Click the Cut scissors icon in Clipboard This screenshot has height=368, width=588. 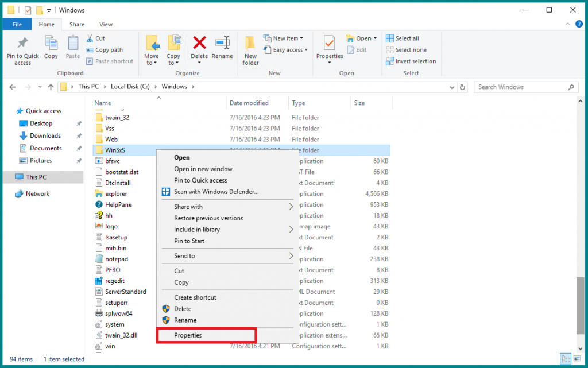[x=90, y=38]
